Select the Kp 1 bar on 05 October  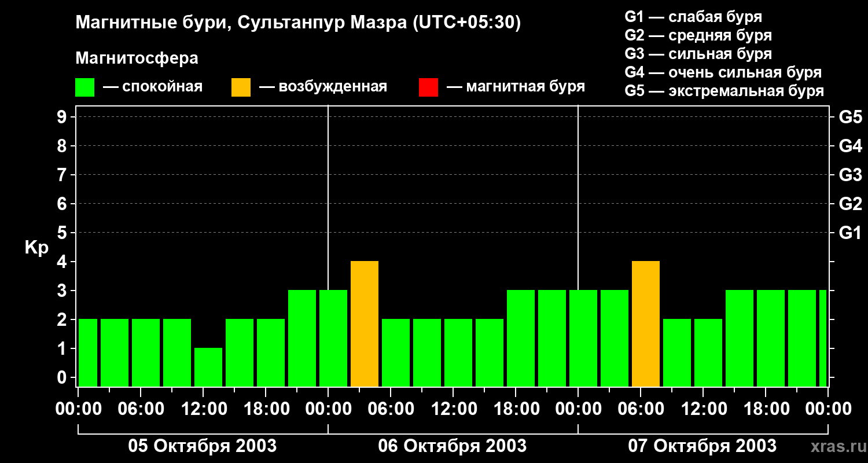[208, 368]
